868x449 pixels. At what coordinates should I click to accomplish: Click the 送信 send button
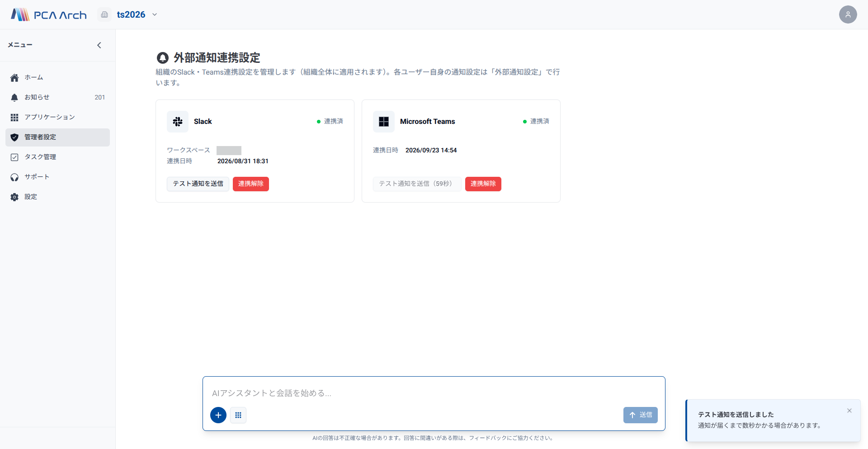coord(641,415)
